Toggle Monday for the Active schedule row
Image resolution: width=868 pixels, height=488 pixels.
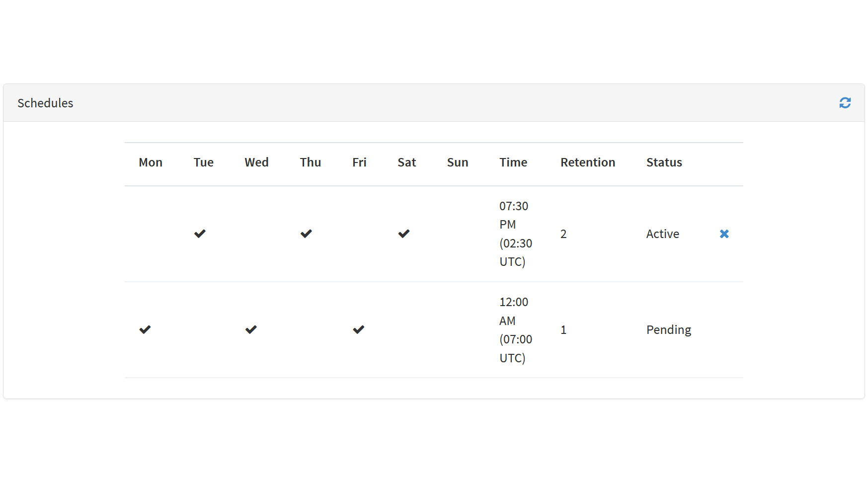click(x=150, y=233)
